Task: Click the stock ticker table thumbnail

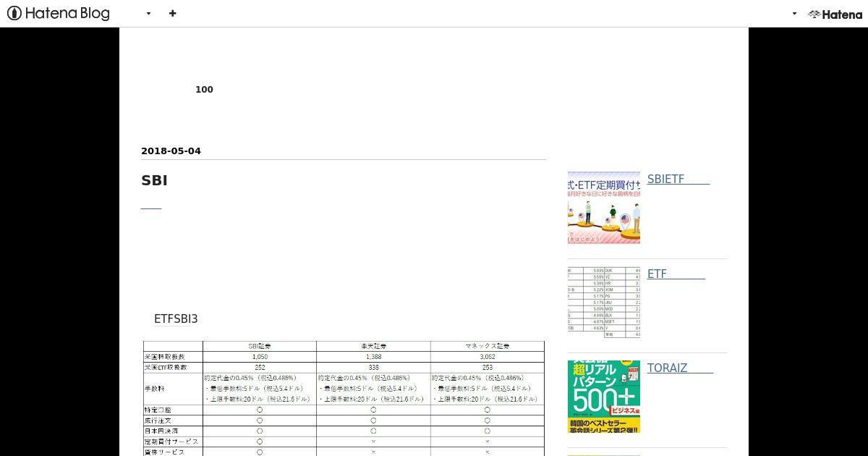Action: [x=604, y=303]
